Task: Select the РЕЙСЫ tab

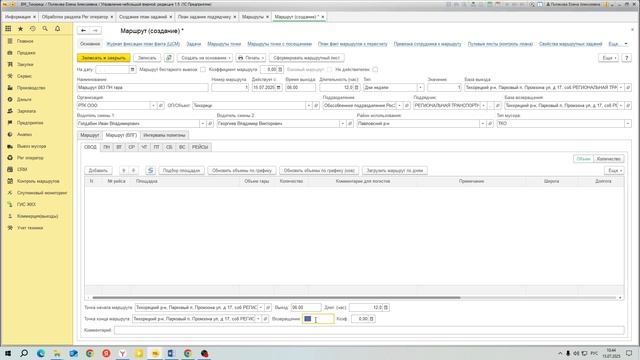Action: (200, 147)
